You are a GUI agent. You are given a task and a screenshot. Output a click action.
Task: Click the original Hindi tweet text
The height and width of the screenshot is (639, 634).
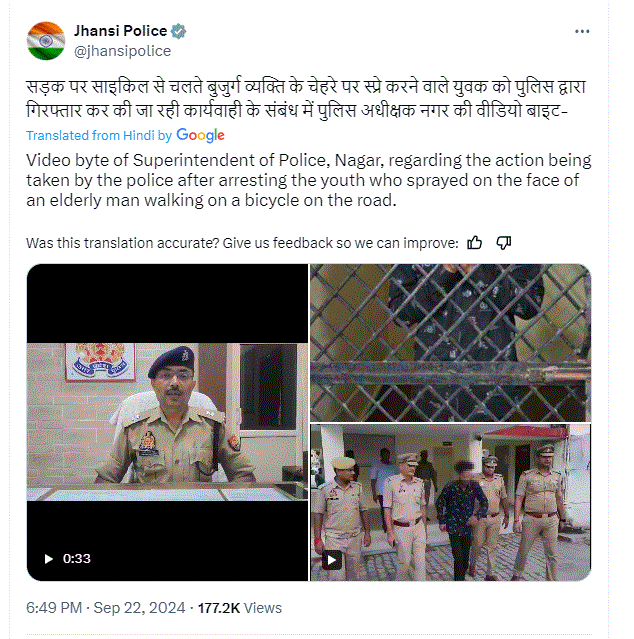[306, 99]
